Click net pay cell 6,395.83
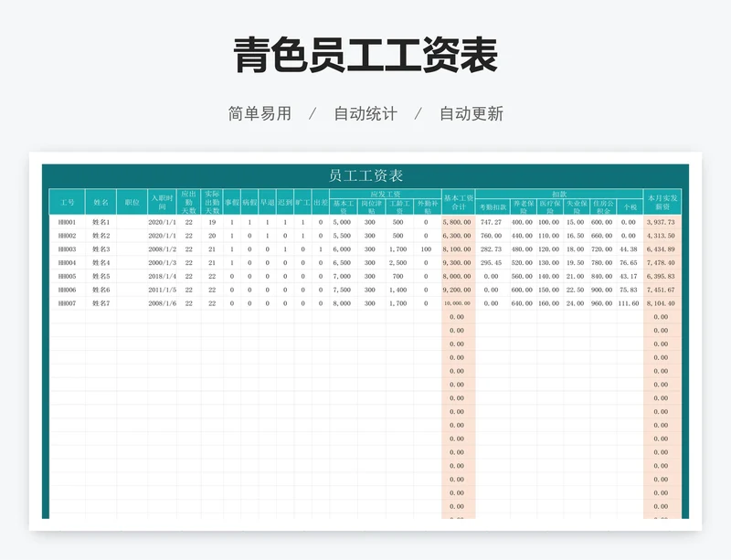 (x=661, y=277)
